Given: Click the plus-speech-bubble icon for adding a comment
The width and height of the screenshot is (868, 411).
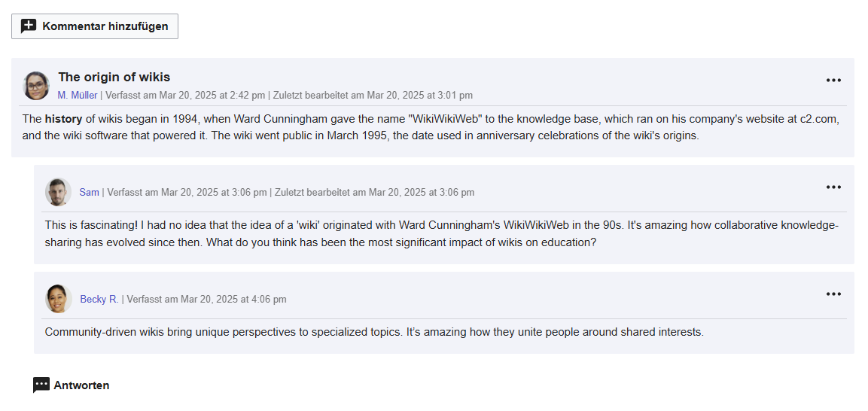Looking at the screenshot, I should click(29, 26).
